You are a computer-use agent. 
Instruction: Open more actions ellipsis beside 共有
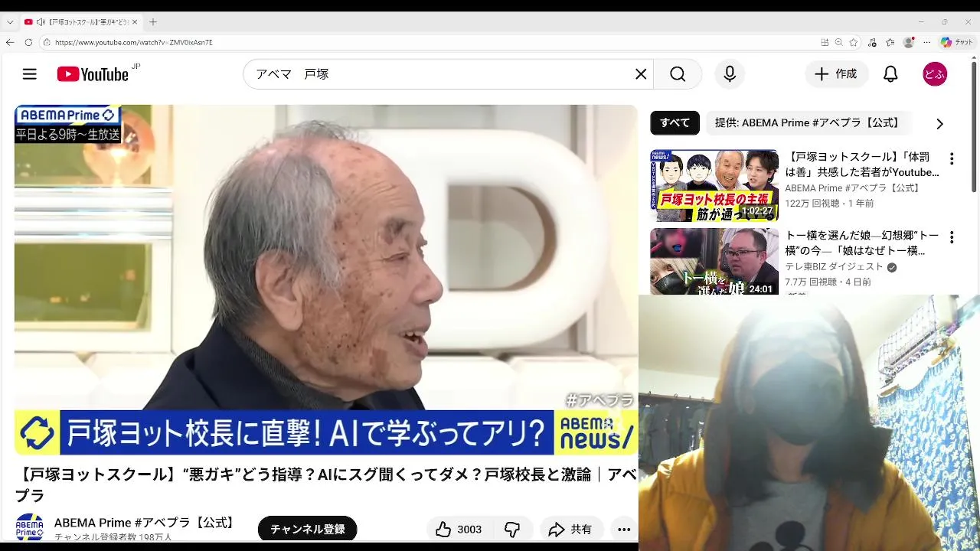click(x=624, y=530)
